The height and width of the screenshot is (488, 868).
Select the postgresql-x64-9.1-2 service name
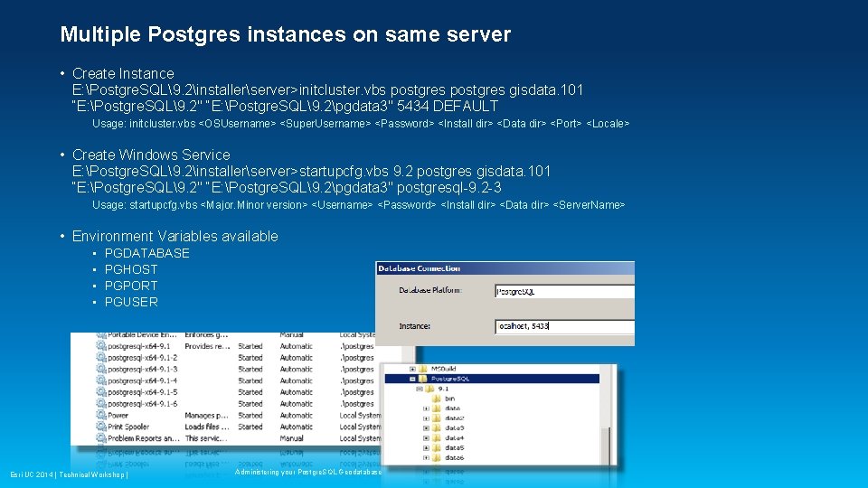[142, 358]
